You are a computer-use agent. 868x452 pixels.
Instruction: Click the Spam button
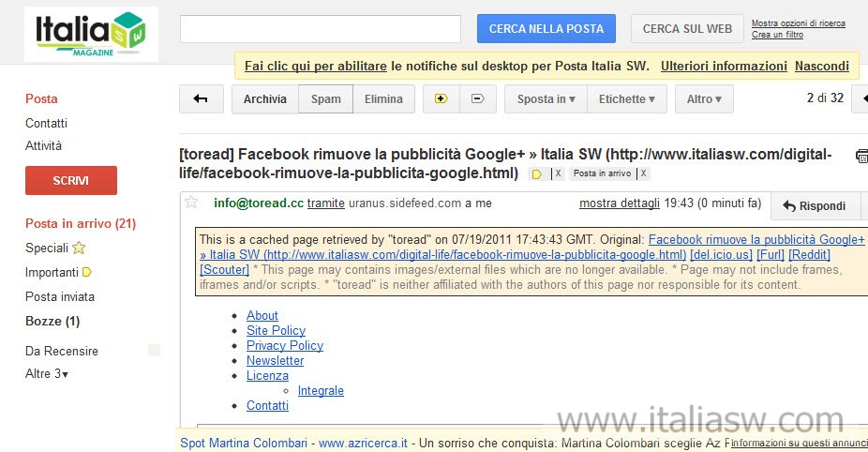pyautogui.click(x=325, y=99)
